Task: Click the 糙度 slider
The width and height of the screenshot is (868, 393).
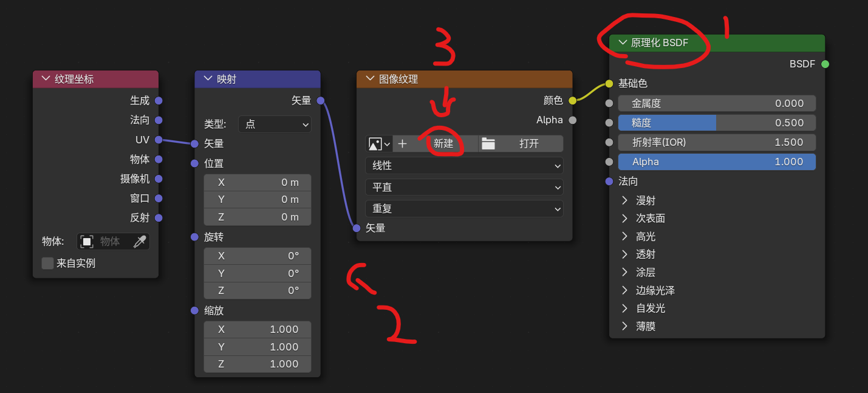Action: click(x=717, y=123)
